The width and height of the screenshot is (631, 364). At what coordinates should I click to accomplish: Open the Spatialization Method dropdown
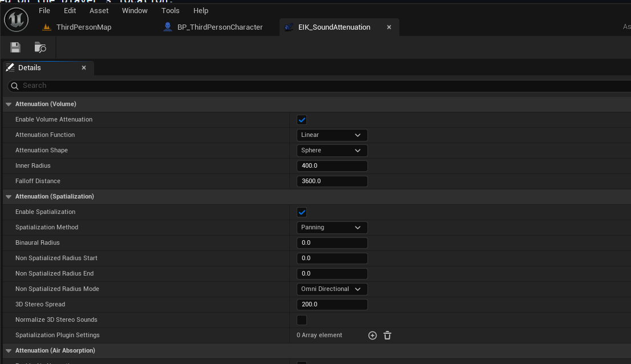point(331,228)
